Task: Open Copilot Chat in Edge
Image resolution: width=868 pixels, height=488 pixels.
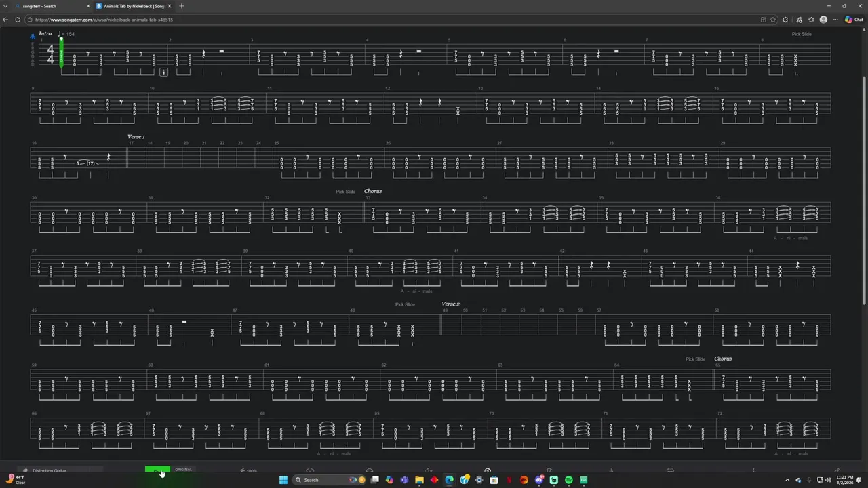Action: [x=854, y=20]
